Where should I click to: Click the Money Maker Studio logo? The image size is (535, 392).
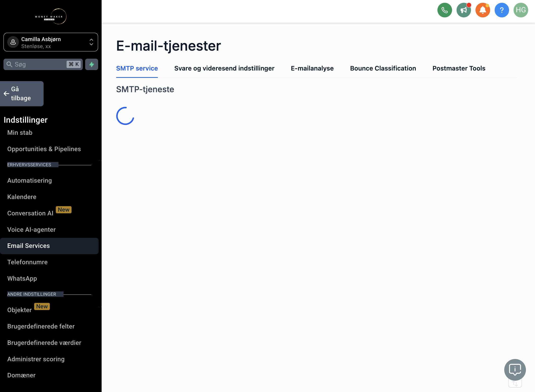(x=51, y=17)
